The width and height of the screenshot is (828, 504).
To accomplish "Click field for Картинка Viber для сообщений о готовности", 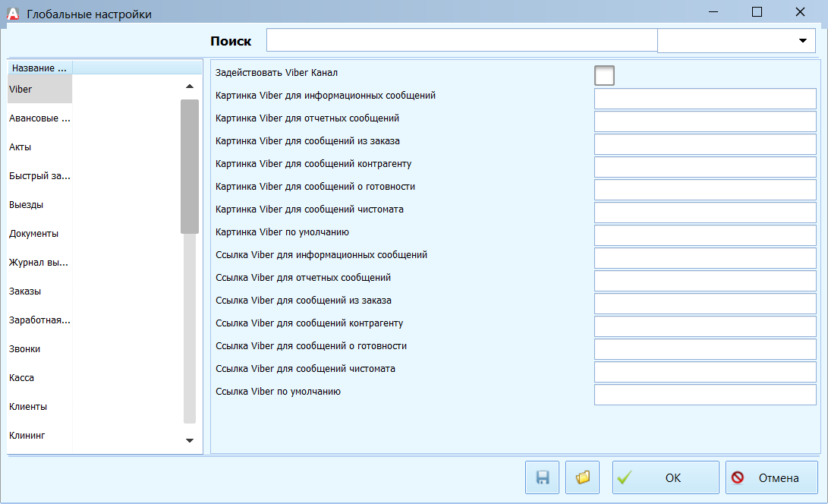I will (705, 190).
